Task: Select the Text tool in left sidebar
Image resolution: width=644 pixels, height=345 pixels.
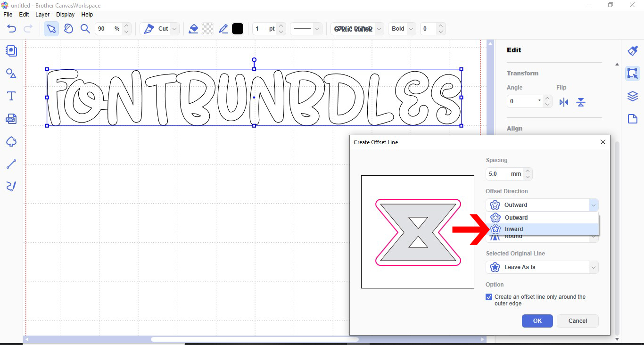Action: (11, 96)
